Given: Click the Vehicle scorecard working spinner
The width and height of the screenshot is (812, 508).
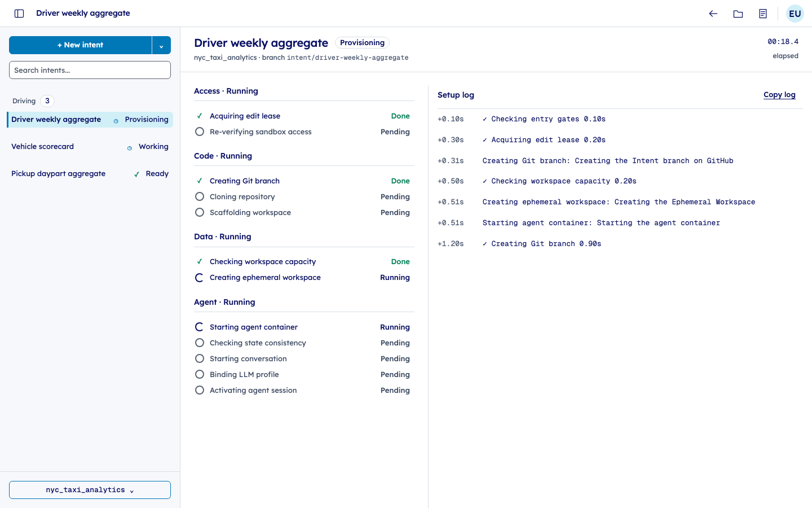Looking at the screenshot, I should click(130, 148).
